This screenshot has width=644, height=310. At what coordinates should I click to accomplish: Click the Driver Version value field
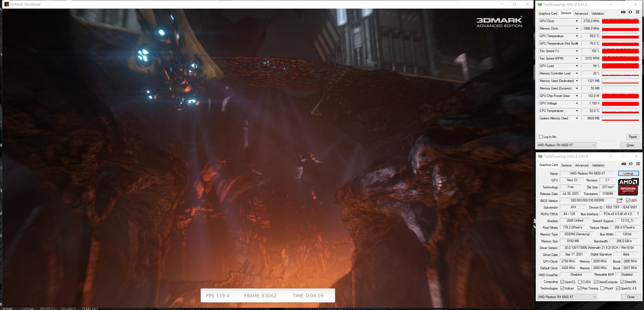pyautogui.click(x=599, y=248)
